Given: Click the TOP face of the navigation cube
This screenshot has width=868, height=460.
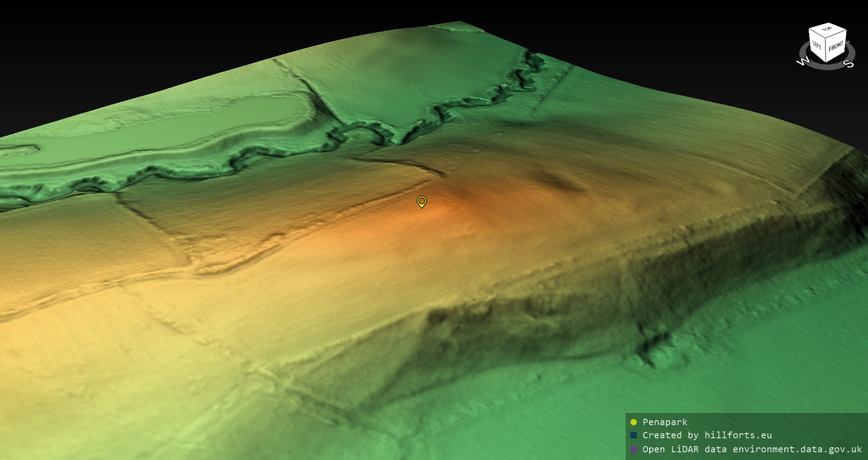Looking at the screenshot, I should tap(827, 29).
